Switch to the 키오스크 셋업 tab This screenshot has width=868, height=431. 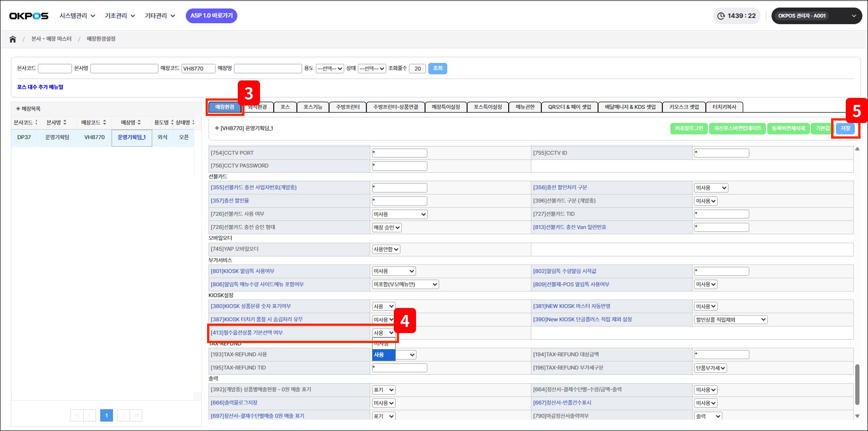click(x=684, y=107)
